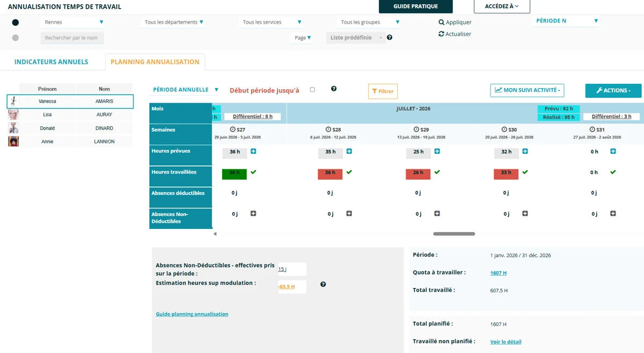This screenshot has width=644, height=353.
Task: Open help next to Début période checkbox
Action: 334,89
